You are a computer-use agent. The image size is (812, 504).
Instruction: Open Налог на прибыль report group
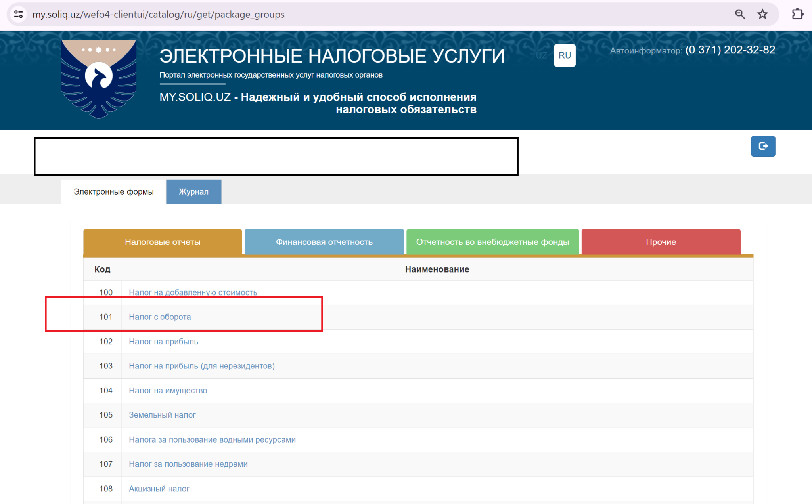163,341
